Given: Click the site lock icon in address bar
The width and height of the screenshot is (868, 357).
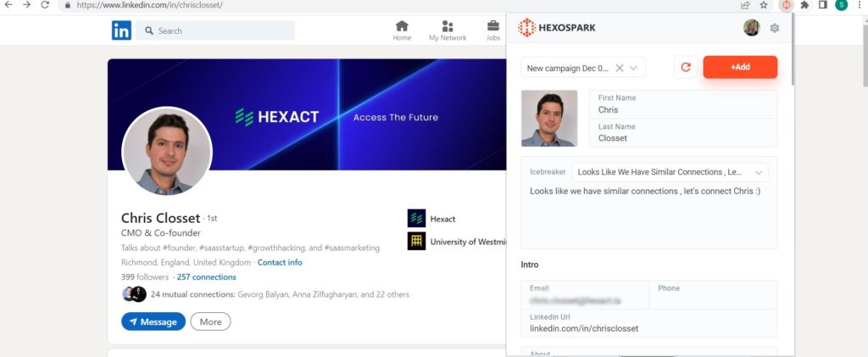Looking at the screenshot, I should tap(68, 5).
